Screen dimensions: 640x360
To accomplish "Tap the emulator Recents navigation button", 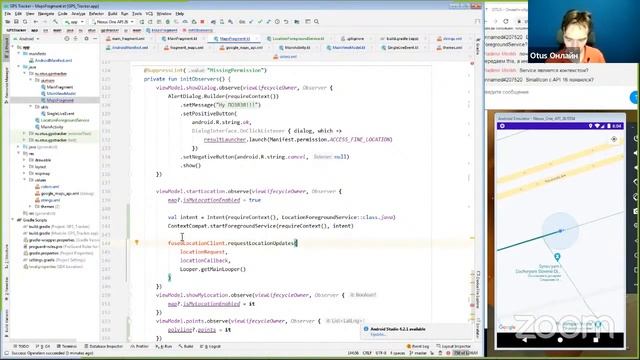I will tap(596, 340).
